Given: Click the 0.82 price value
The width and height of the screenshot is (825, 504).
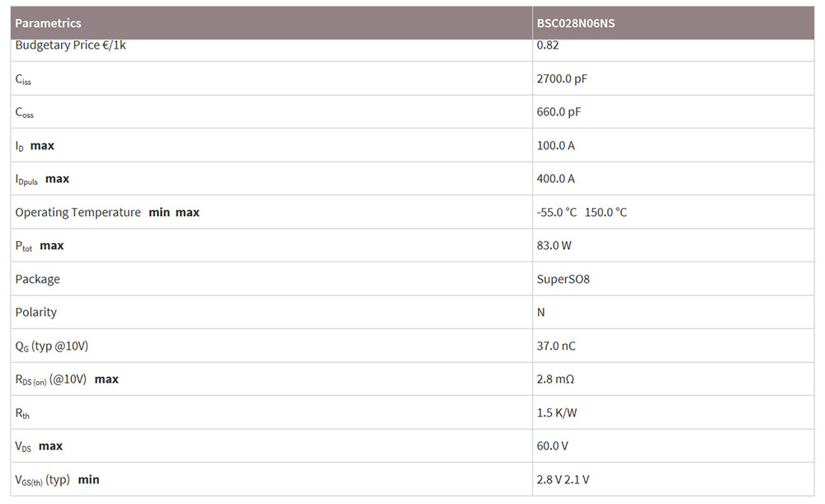Looking at the screenshot, I should 548,45.
